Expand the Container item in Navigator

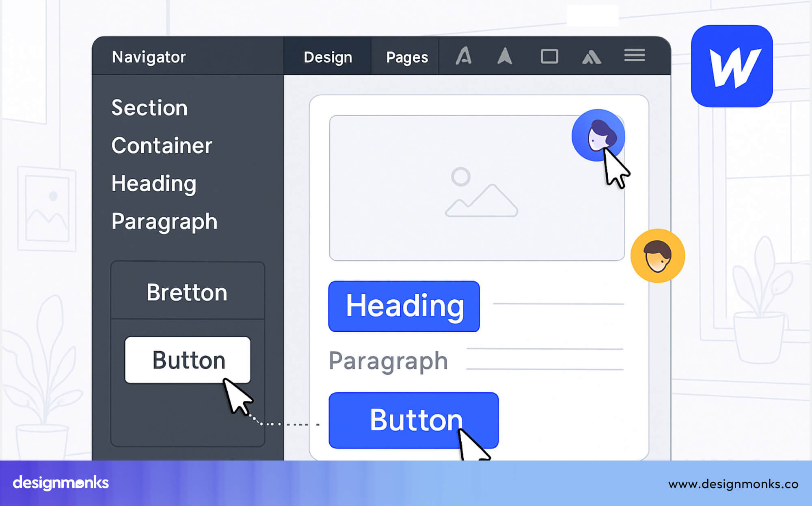(x=162, y=145)
